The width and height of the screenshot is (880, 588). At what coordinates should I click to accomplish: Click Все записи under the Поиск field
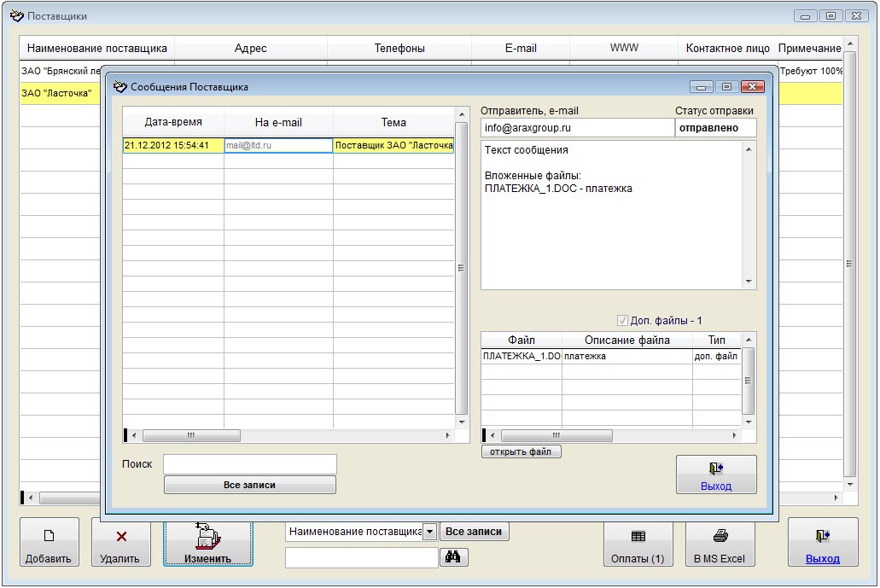[249, 485]
